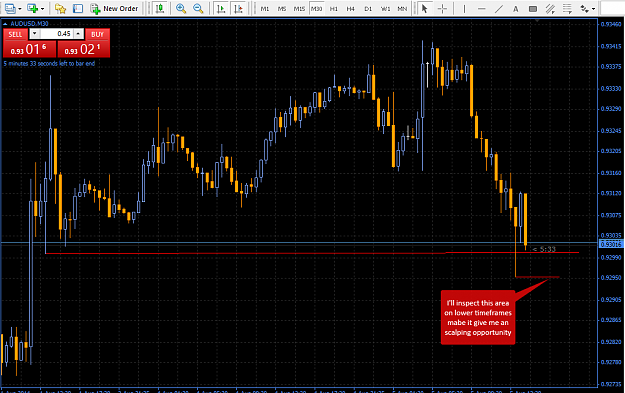The height and width of the screenshot is (393, 625).
Task: Select the arrows objects tool
Action: click(x=584, y=8)
